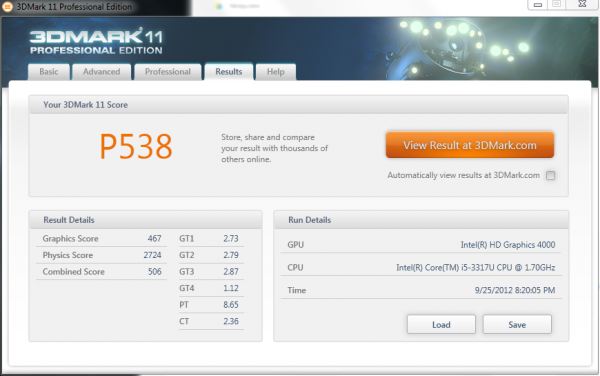Select the Combined Score value 506

(155, 271)
